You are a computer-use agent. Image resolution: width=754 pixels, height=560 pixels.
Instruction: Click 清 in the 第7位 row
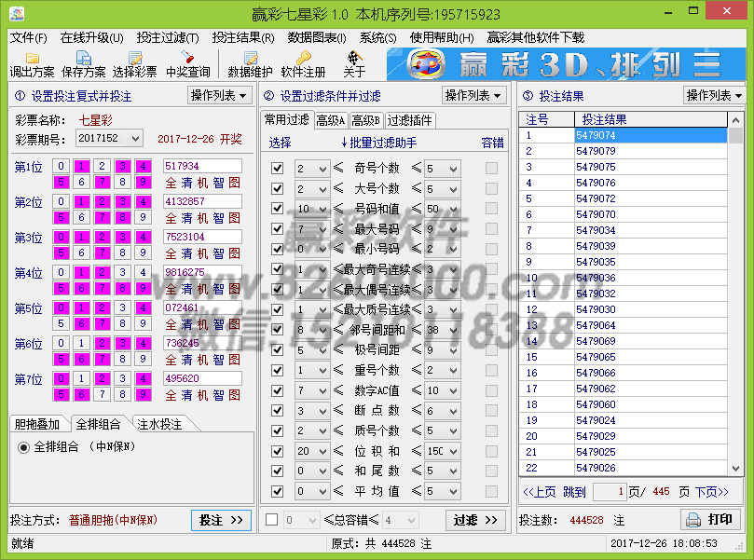[x=187, y=395]
